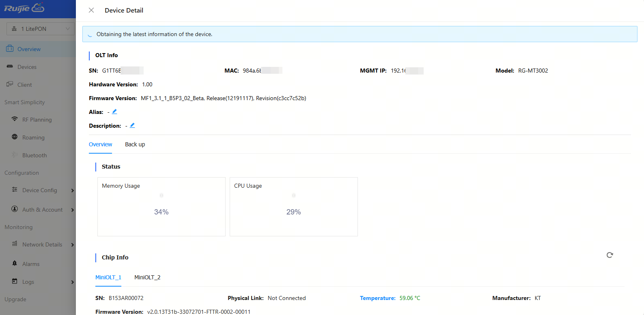Expand the Auth & Account submenu
The image size is (644, 315).
point(72,210)
